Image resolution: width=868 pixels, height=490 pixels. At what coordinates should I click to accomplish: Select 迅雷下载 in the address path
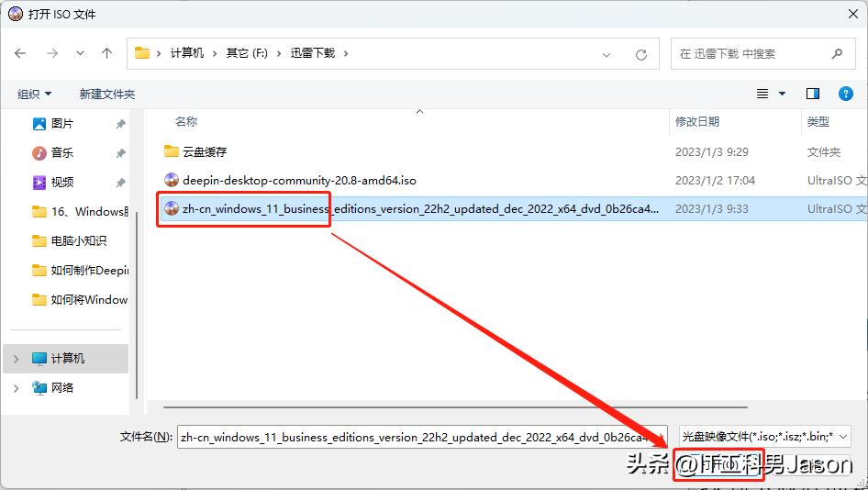pos(313,53)
